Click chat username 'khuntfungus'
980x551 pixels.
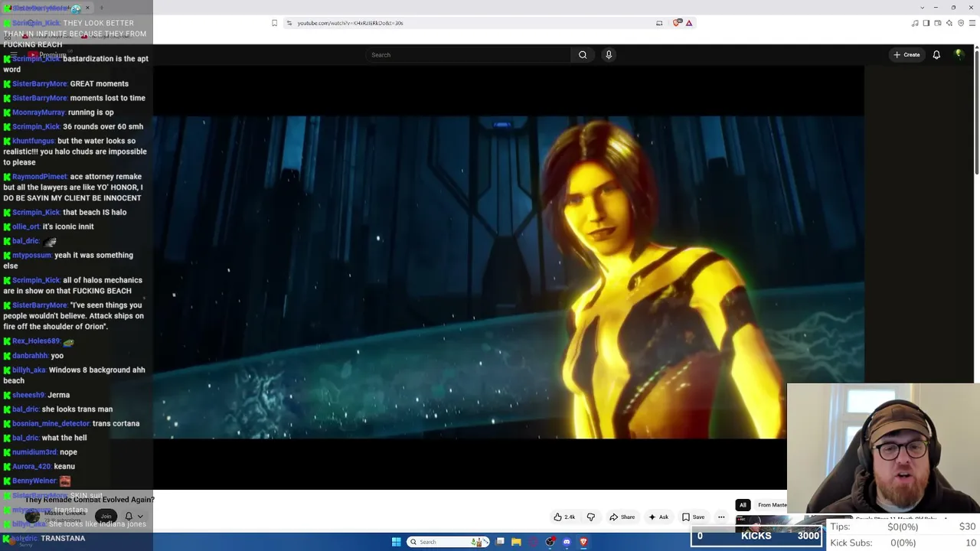33,141
